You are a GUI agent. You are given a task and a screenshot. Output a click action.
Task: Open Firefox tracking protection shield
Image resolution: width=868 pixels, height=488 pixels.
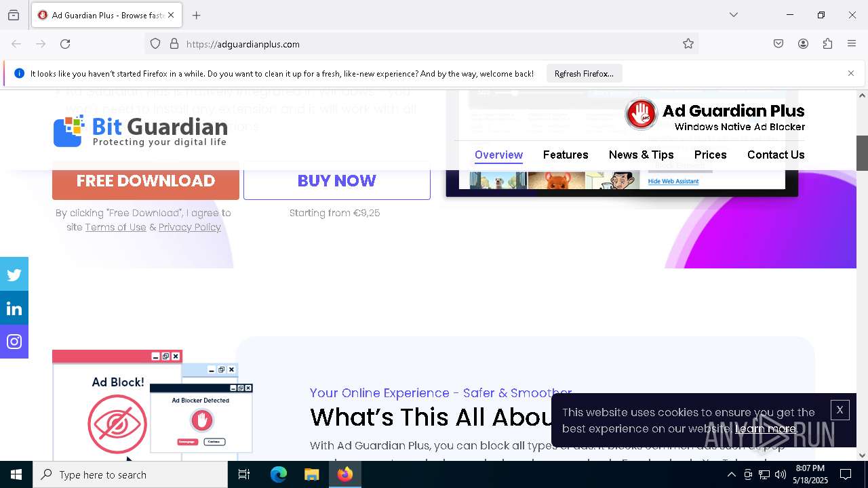[x=155, y=44]
